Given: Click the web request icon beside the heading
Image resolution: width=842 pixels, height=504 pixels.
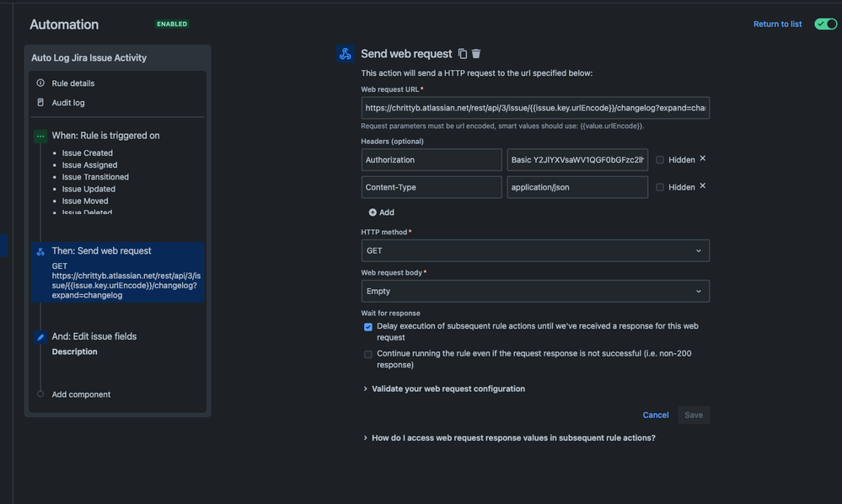Looking at the screenshot, I should (346, 54).
